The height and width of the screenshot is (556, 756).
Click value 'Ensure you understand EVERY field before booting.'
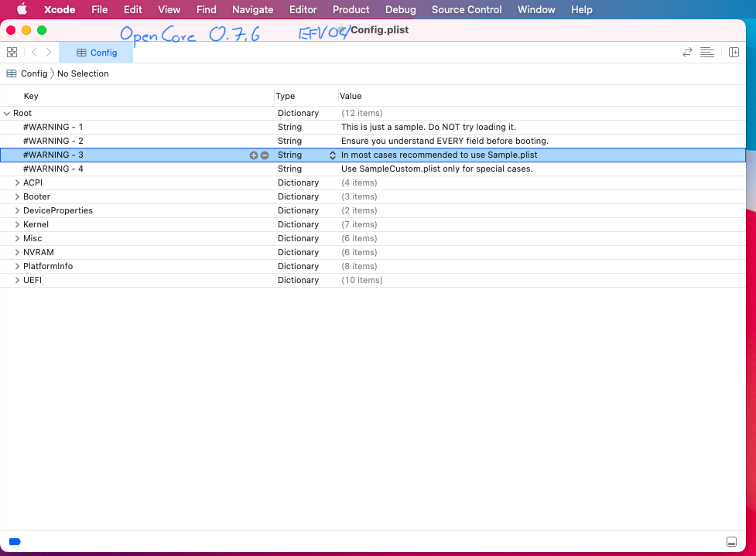coord(444,141)
